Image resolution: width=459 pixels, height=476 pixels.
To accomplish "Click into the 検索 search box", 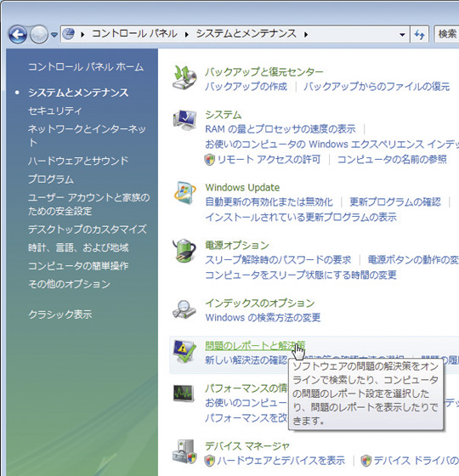I will click(447, 34).
